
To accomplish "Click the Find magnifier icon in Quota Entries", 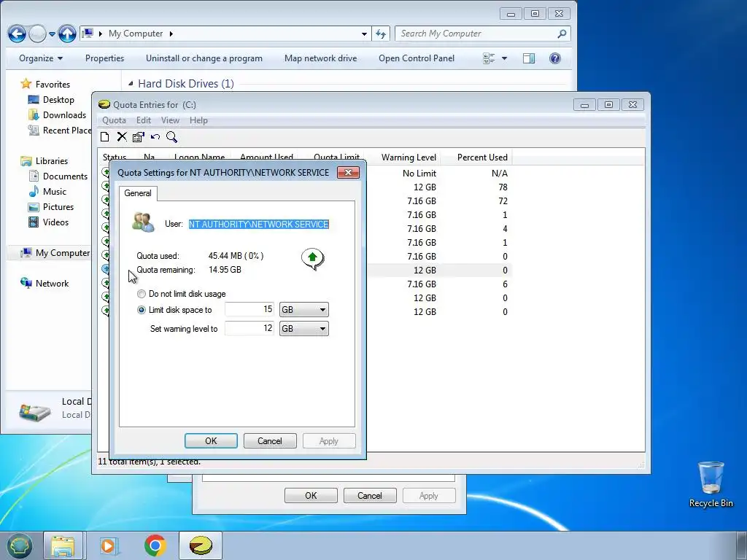I will (x=171, y=137).
